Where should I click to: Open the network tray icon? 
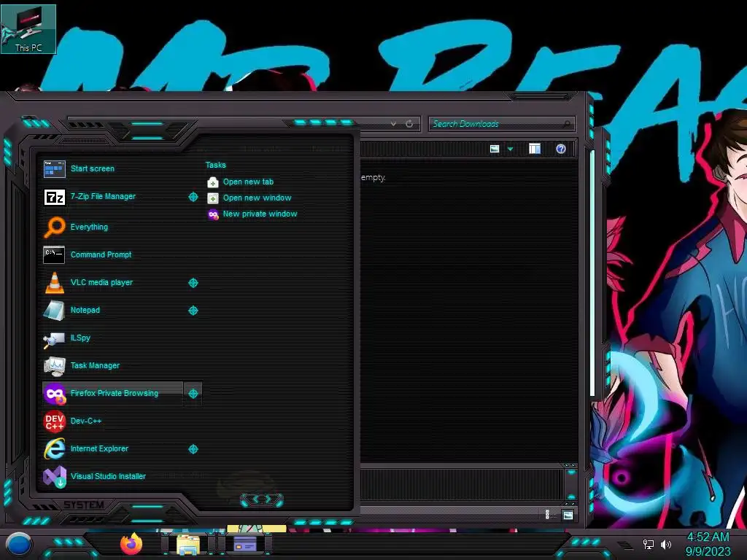(x=648, y=544)
